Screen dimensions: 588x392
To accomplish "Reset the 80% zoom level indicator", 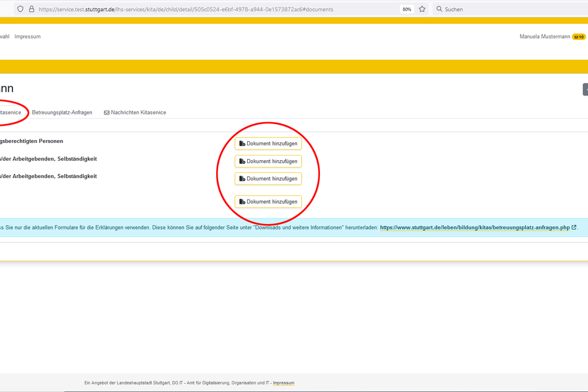I will pyautogui.click(x=406, y=9).
